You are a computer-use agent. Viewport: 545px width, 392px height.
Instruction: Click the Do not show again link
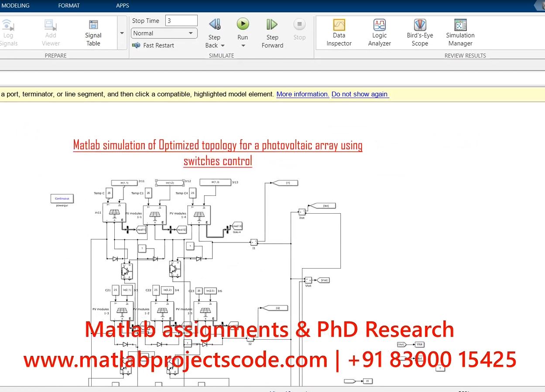point(360,94)
